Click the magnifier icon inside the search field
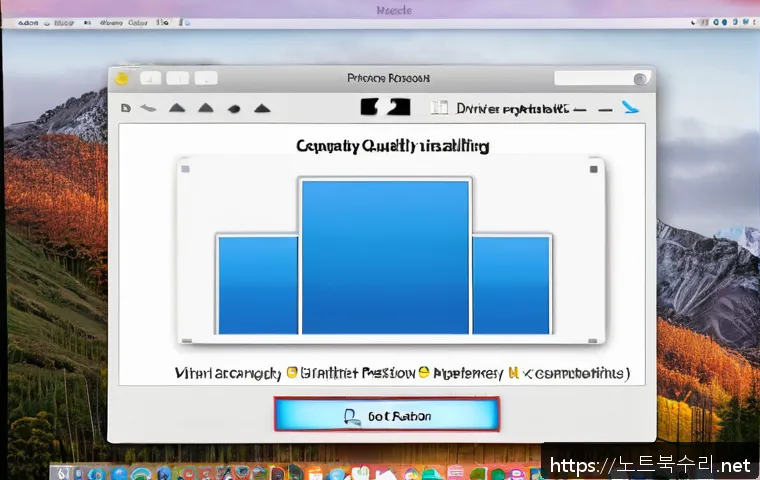Viewport: 760px width, 480px height. click(x=640, y=79)
